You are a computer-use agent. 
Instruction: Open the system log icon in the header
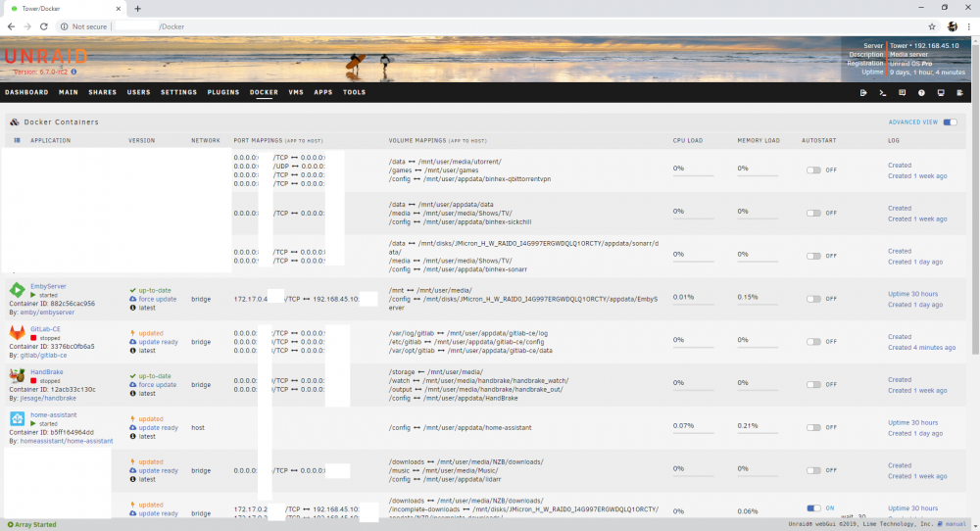click(x=960, y=92)
